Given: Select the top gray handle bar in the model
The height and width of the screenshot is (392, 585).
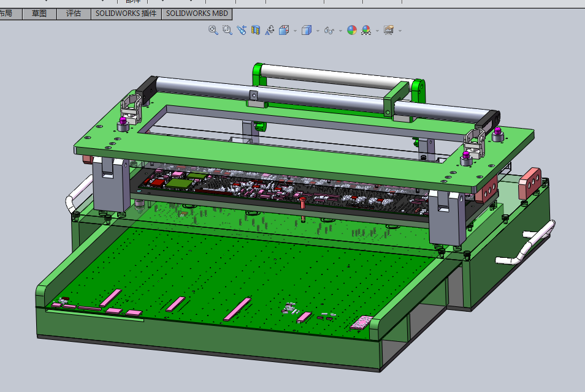Looking at the screenshot, I should (x=331, y=75).
